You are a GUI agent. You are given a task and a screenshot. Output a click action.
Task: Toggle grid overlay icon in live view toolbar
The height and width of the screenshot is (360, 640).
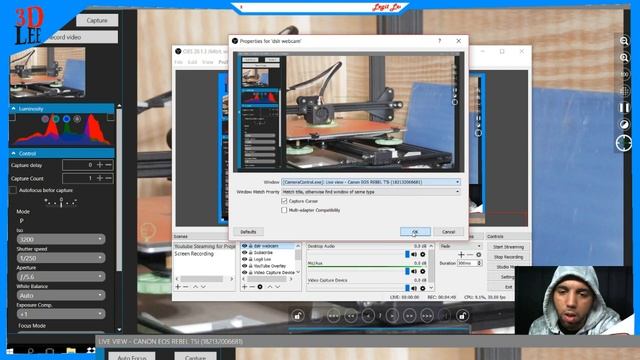[624, 91]
